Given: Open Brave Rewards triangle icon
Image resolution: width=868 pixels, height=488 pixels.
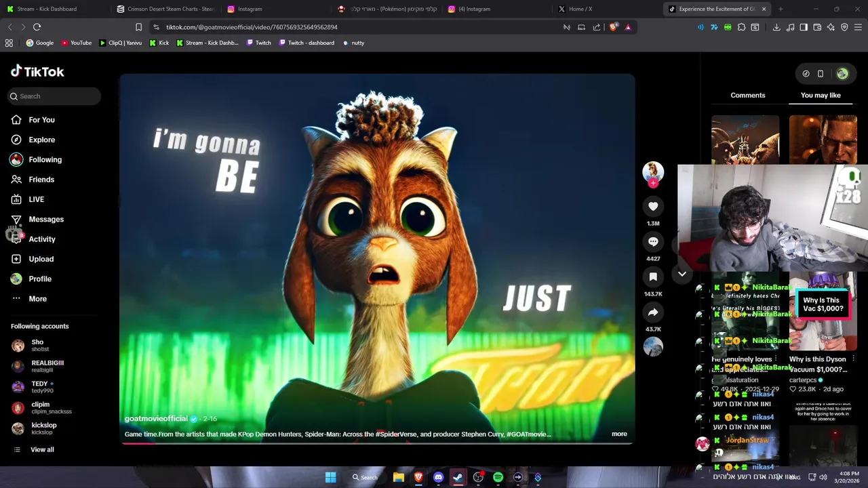Looking at the screenshot, I should click(x=628, y=27).
